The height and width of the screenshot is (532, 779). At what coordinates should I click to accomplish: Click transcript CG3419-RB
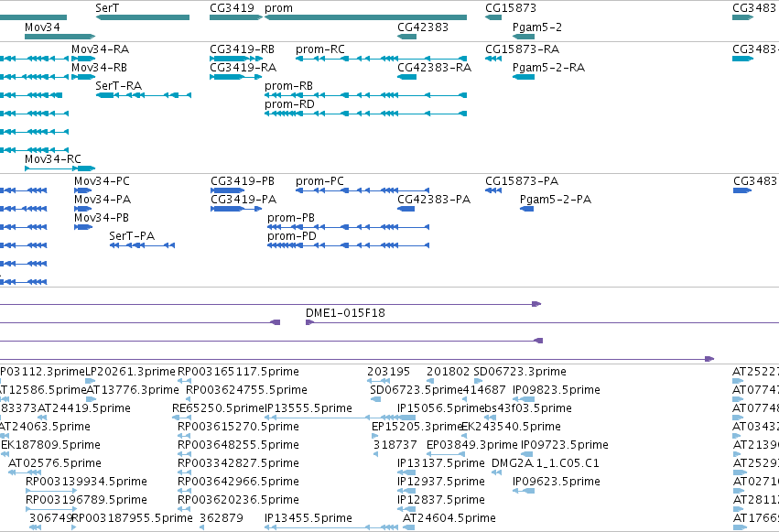(236, 59)
